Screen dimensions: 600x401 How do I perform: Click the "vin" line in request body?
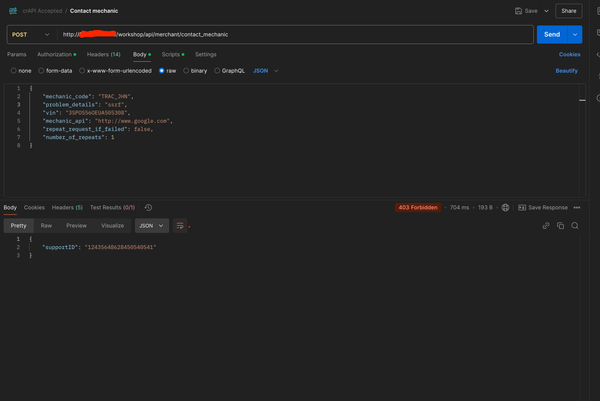tap(86, 113)
